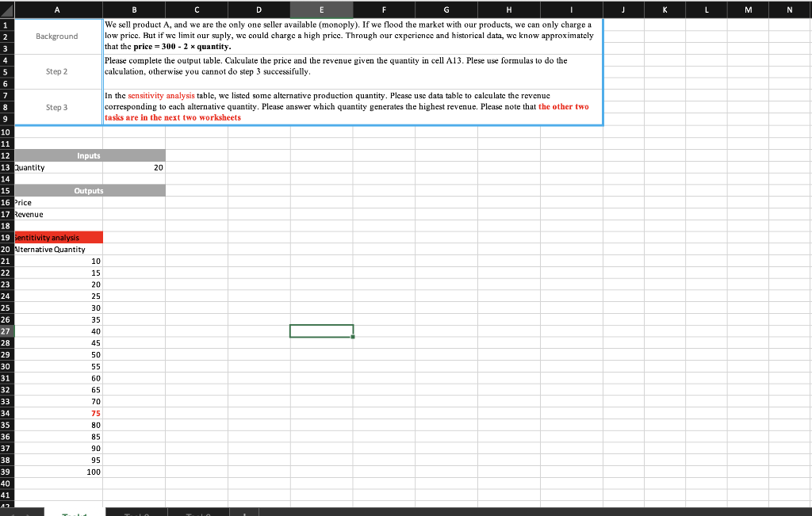The image size is (812, 516).
Task: Select the Step 3 instructions cell
Action: click(x=353, y=107)
